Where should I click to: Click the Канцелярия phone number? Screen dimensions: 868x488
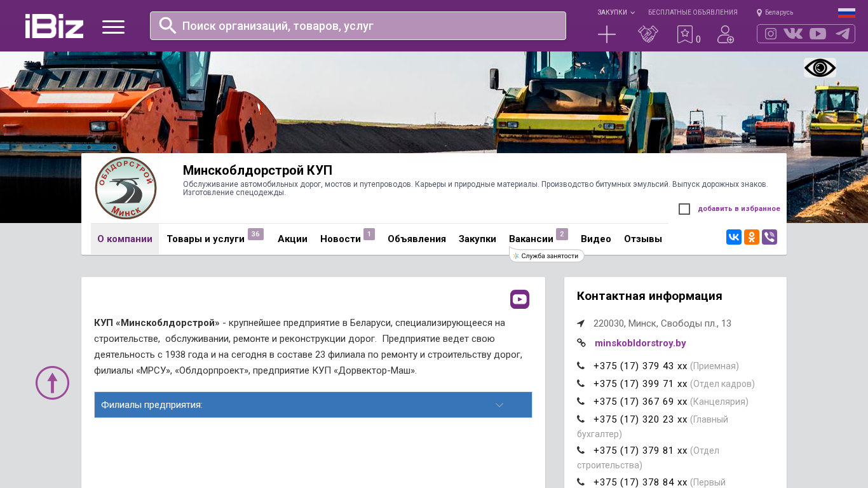tap(641, 402)
